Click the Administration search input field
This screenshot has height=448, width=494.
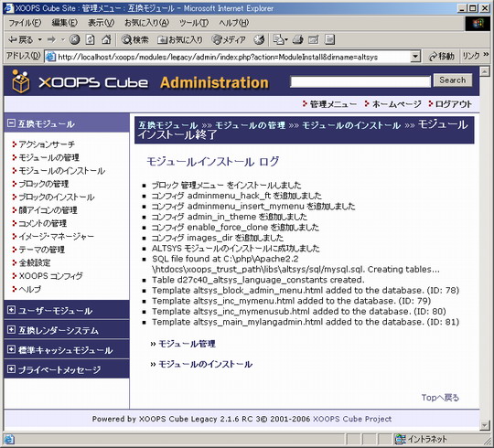tap(360, 81)
